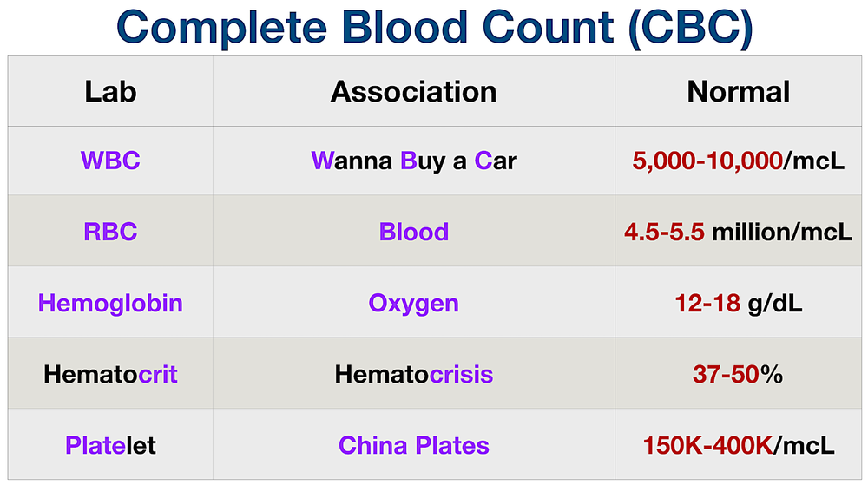Select the Normal column header

point(738,91)
